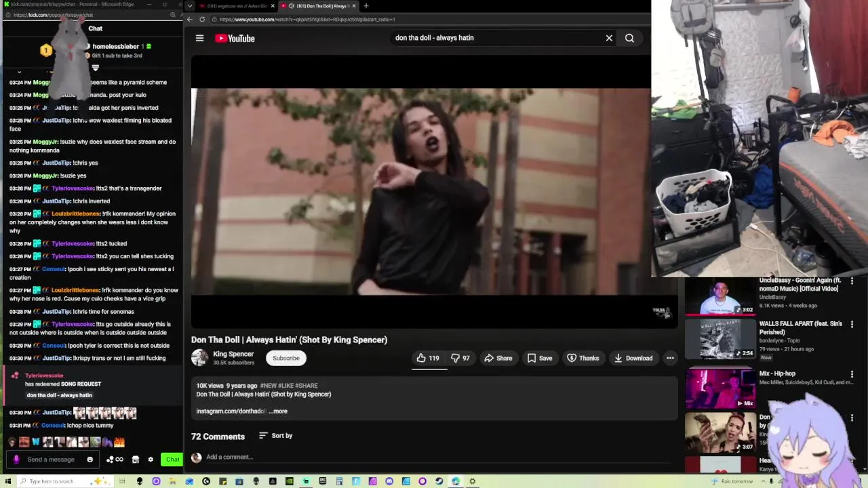Open the YouTube hamburger guide menu

click(x=199, y=38)
